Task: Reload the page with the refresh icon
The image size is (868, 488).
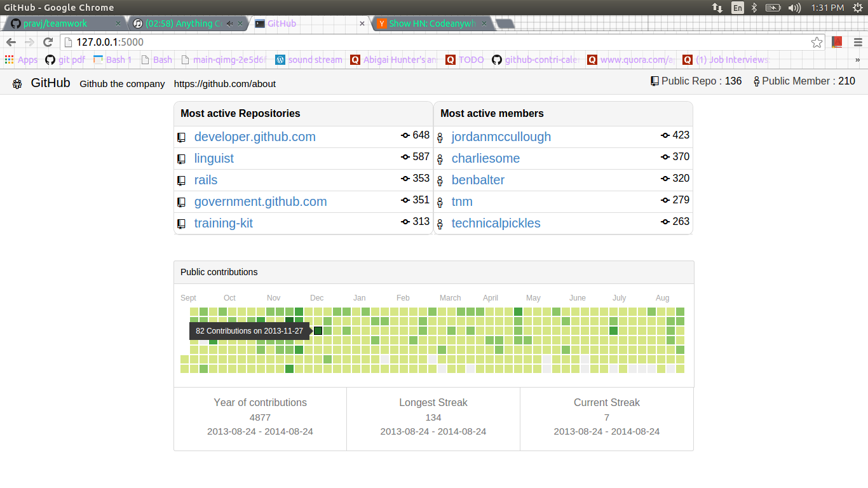Action: pos(48,42)
